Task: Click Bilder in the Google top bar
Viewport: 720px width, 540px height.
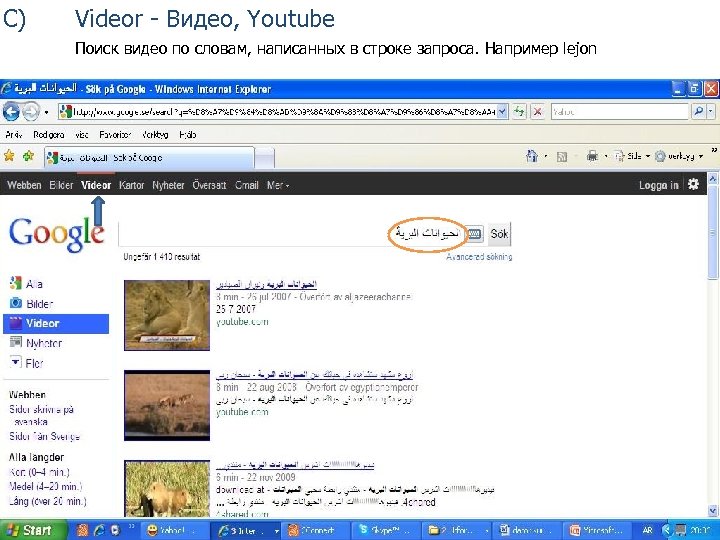Action: click(61, 185)
